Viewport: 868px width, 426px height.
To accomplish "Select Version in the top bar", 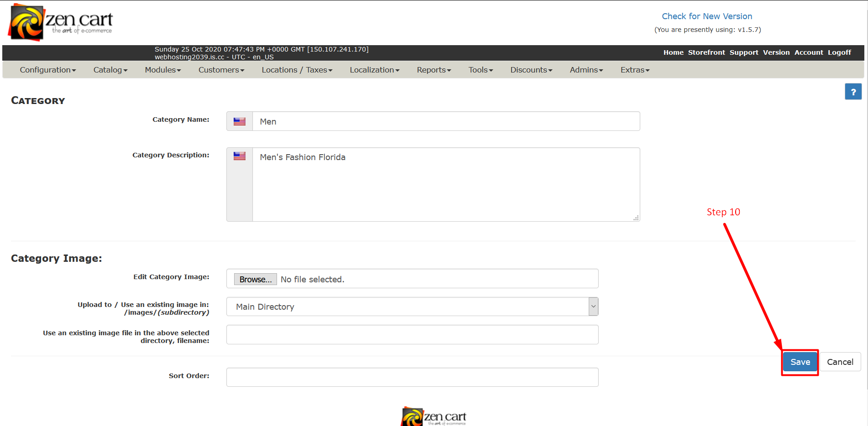I will [x=776, y=52].
